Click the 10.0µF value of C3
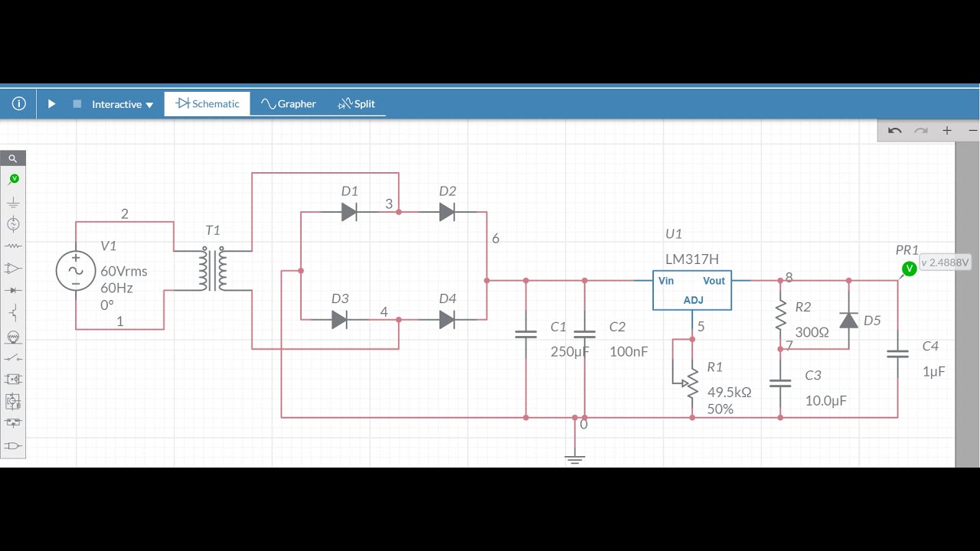This screenshot has width=980, height=551. pyautogui.click(x=825, y=401)
